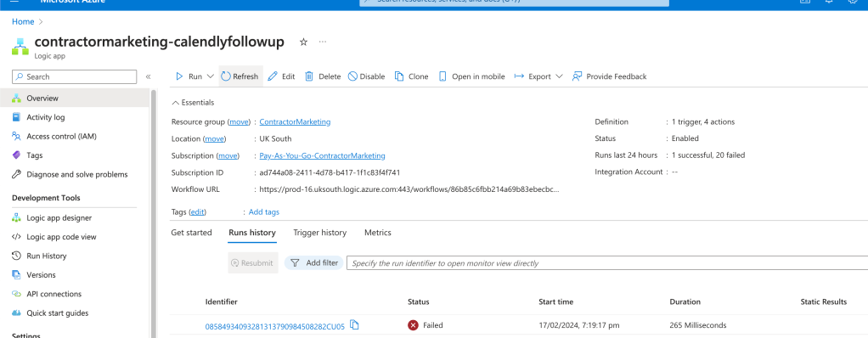Switch to the Runs history tab
The height and width of the screenshot is (338, 868).
252,233
